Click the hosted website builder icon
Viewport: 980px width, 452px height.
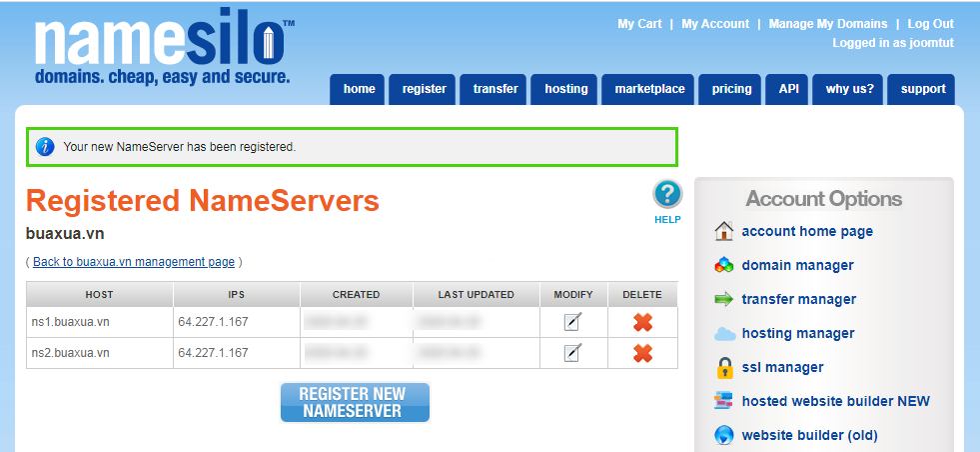(x=723, y=401)
